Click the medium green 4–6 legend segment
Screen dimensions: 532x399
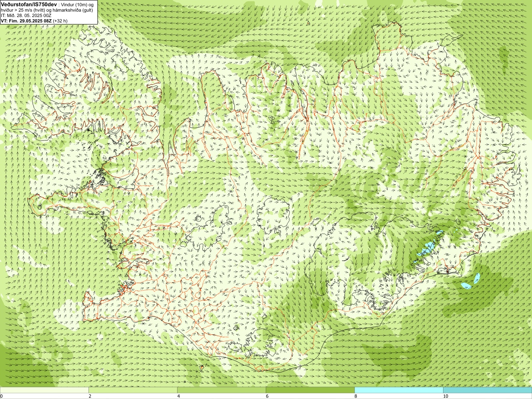point(222,390)
